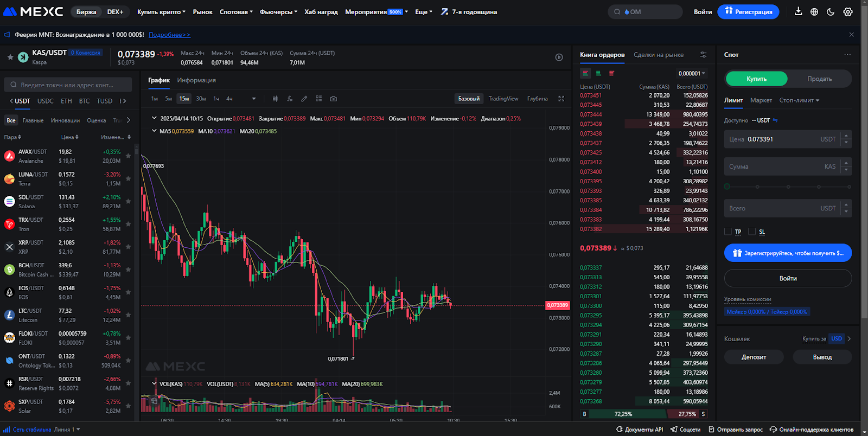Open the chart layout grid icon

(319, 99)
